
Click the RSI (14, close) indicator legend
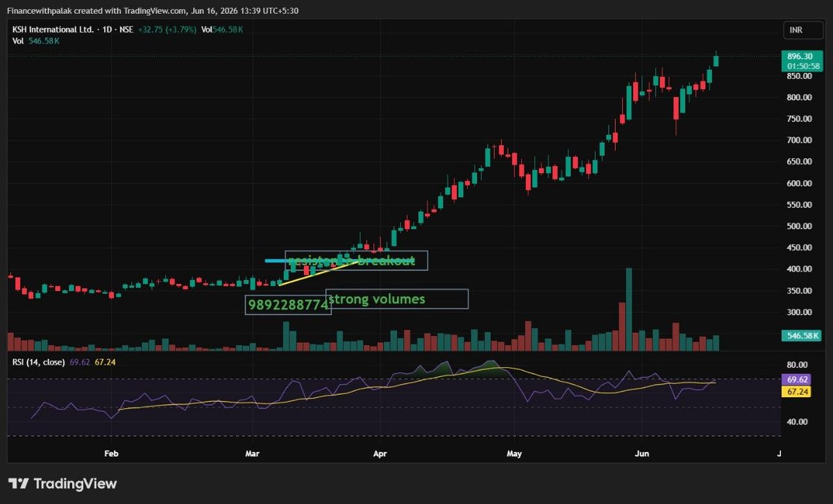pyautogui.click(x=39, y=362)
